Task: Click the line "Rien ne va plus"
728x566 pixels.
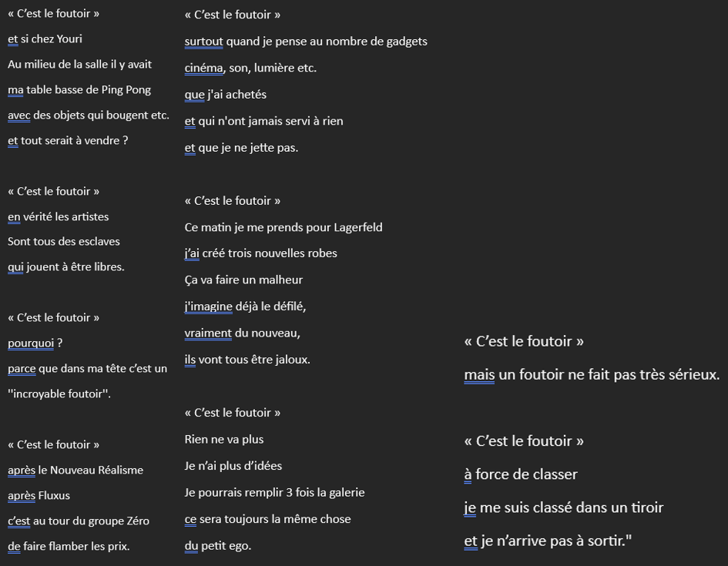Action: (223, 440)
